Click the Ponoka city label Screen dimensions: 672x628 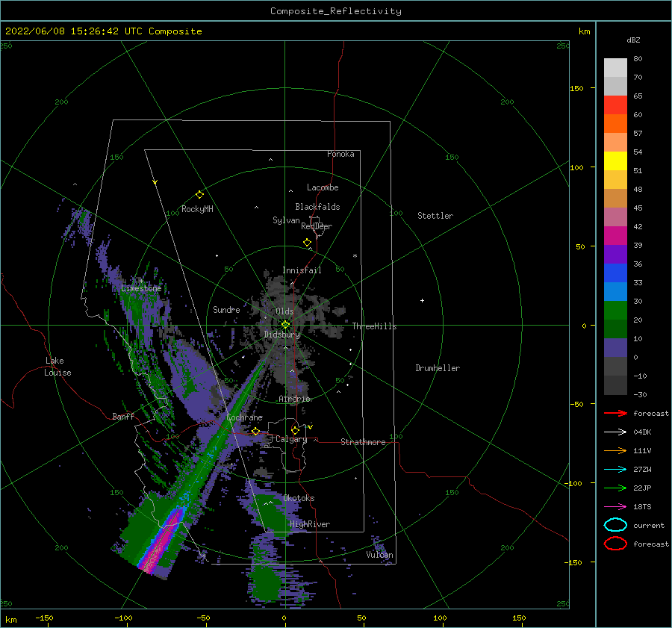click(340, 154)
